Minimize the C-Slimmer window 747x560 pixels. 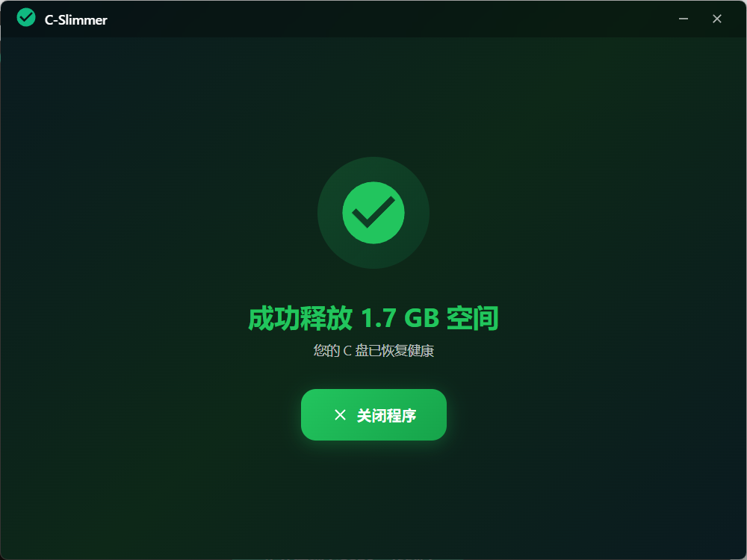click(x=684, y=19)
